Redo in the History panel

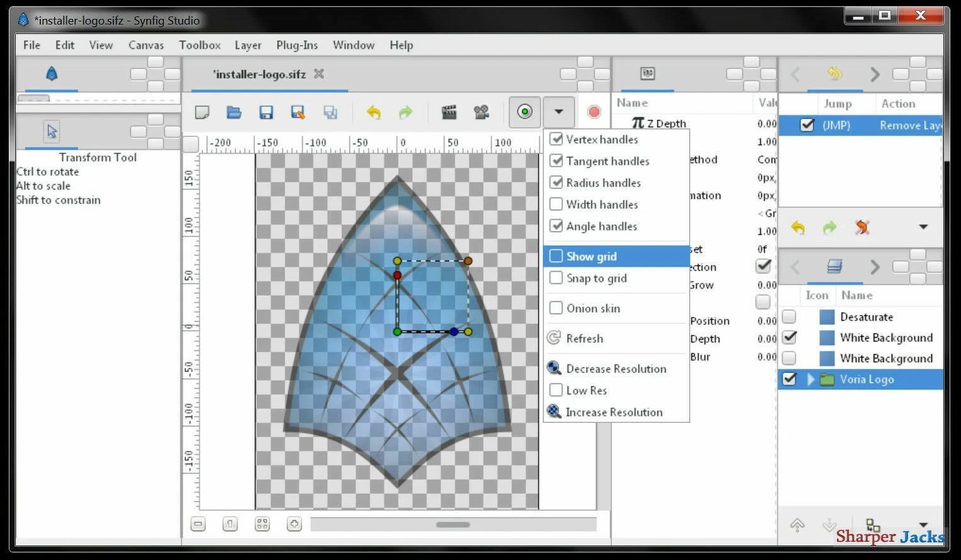tap(830, 227)
